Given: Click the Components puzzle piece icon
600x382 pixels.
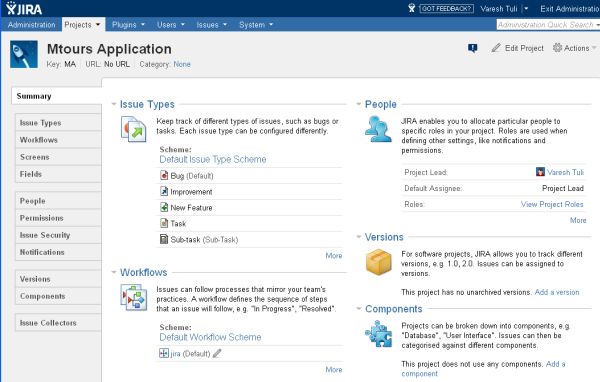Looking at the screenshot, I should point(378,334).
